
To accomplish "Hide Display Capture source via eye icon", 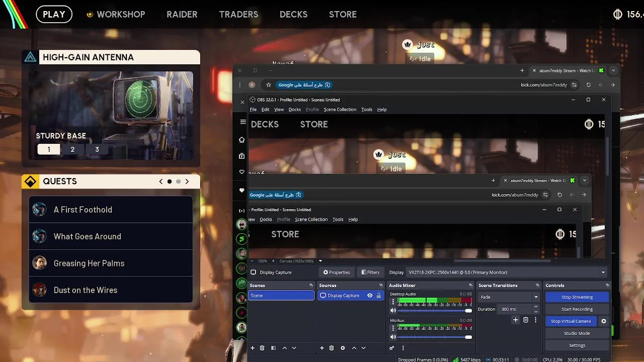I will pyautogui.click(x=370, y=296).
